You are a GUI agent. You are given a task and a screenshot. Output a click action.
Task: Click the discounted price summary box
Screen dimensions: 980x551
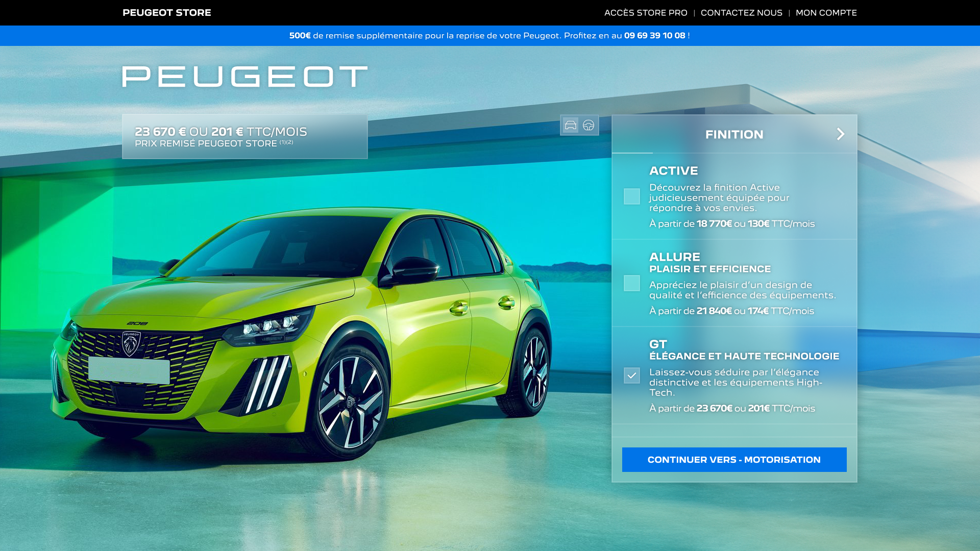click(244, 137)
